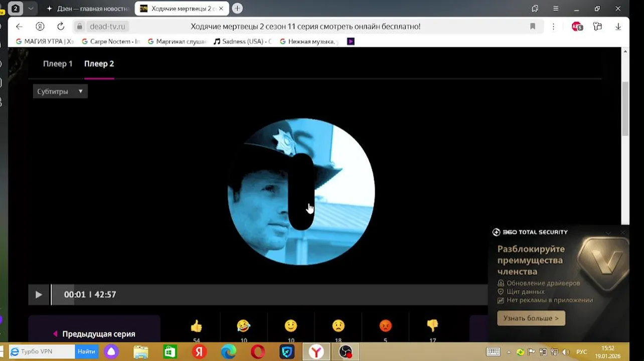This screenshot has height=361, width=644.
Task: Open the extensions icon near downloads
Action: click(597, 27)
